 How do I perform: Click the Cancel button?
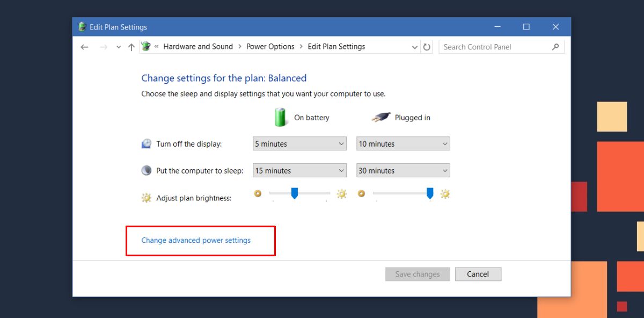click(x=478, y=274)
